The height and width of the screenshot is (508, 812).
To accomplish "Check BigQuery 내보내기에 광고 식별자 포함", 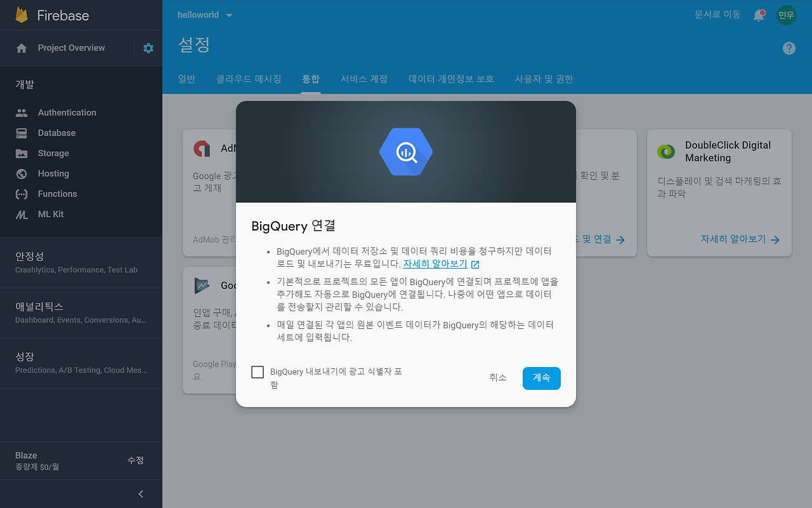I will click(258, 371).
